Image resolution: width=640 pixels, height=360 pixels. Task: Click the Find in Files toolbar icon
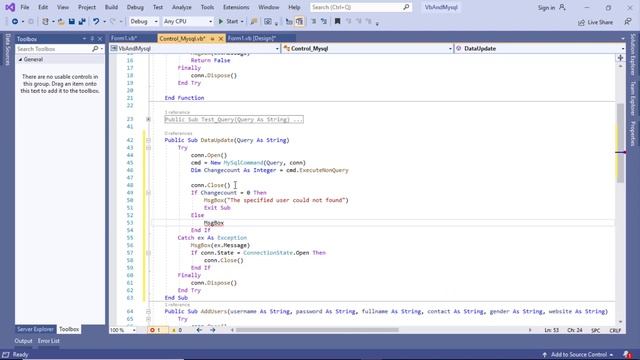[253, 21]
